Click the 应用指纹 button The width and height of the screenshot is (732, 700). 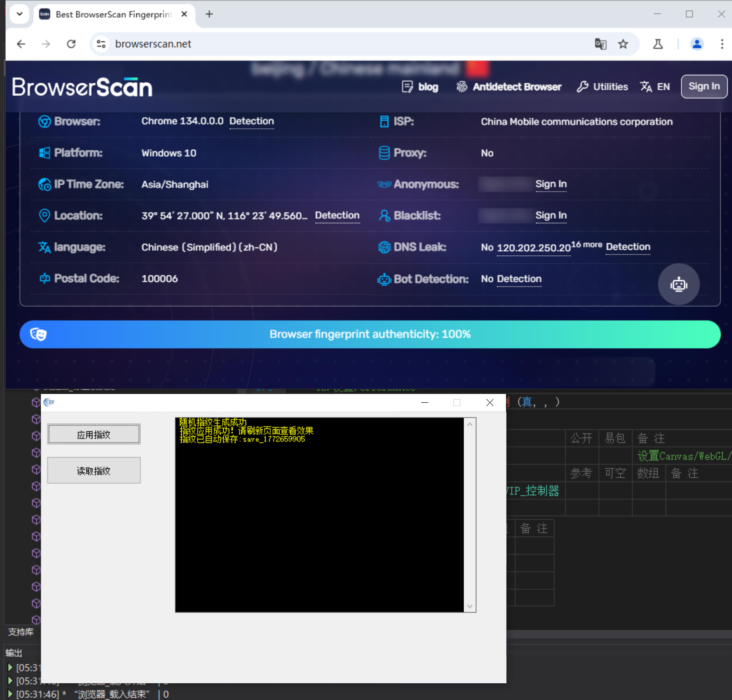tap(93, 434)
